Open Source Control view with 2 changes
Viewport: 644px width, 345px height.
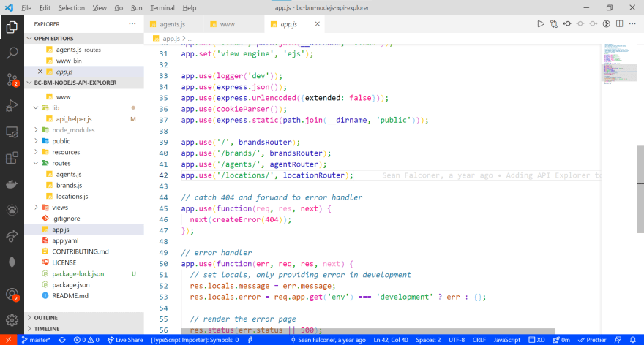click(12, 80)
